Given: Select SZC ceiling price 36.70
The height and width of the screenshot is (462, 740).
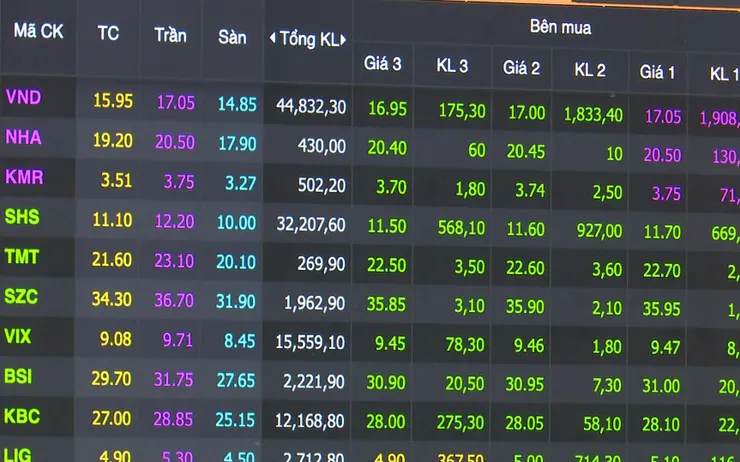Looking at the screenshot, I should 174,300.
